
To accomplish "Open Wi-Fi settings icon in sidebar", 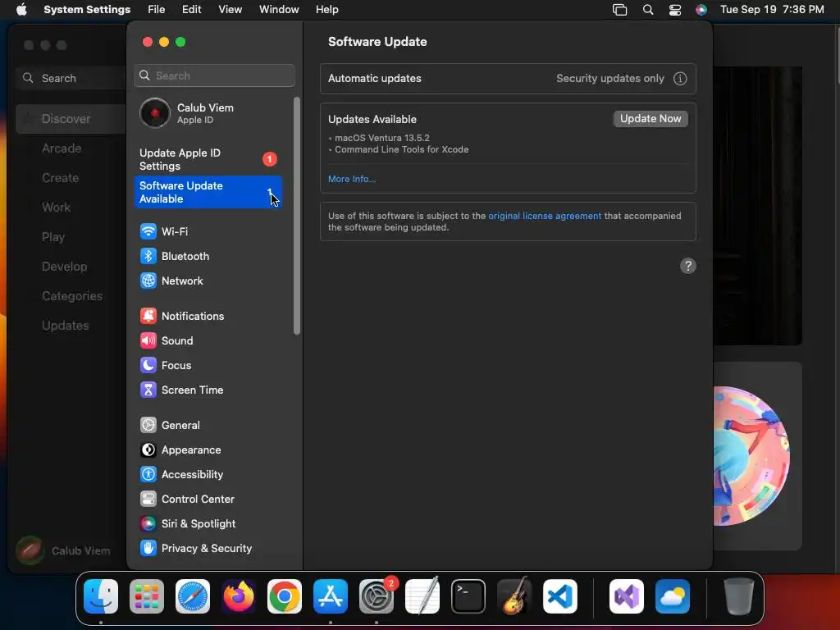I will 148,231.
